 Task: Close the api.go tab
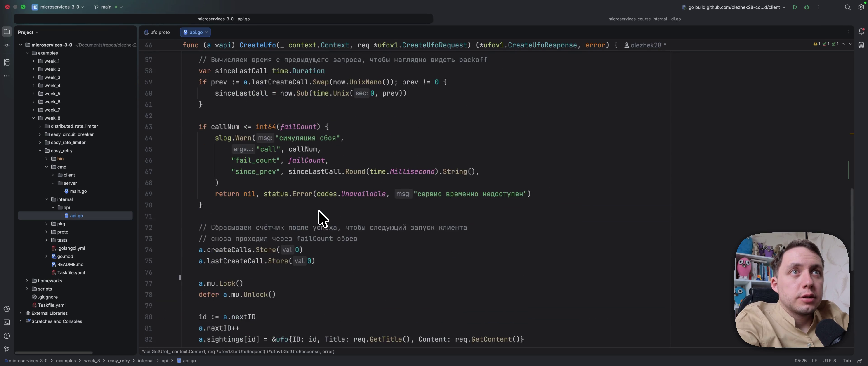pyautogui.click(x=207, y=32)
